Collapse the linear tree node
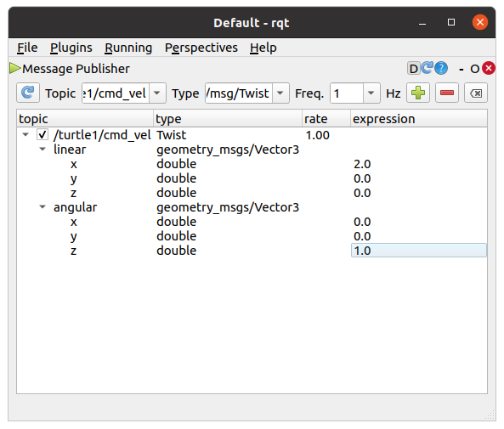Viewport: 504px width, 429px height. point(42,150)
